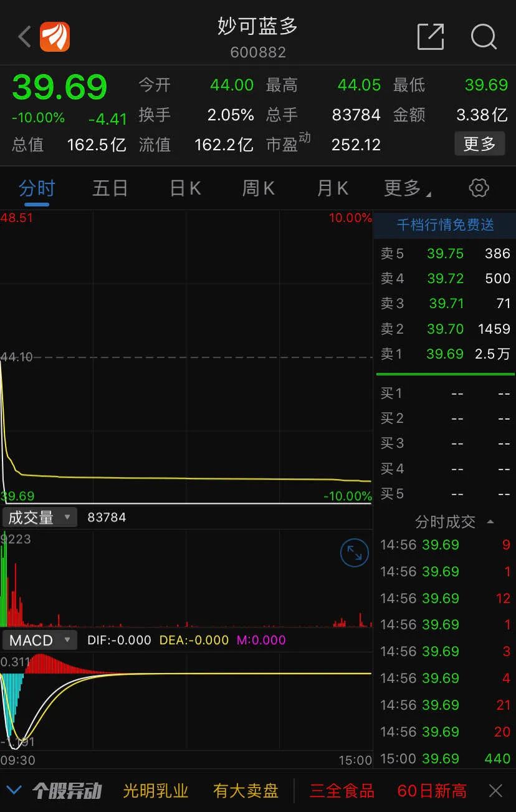Tap the MACD DIF value readout

click(x=119, y=640)
